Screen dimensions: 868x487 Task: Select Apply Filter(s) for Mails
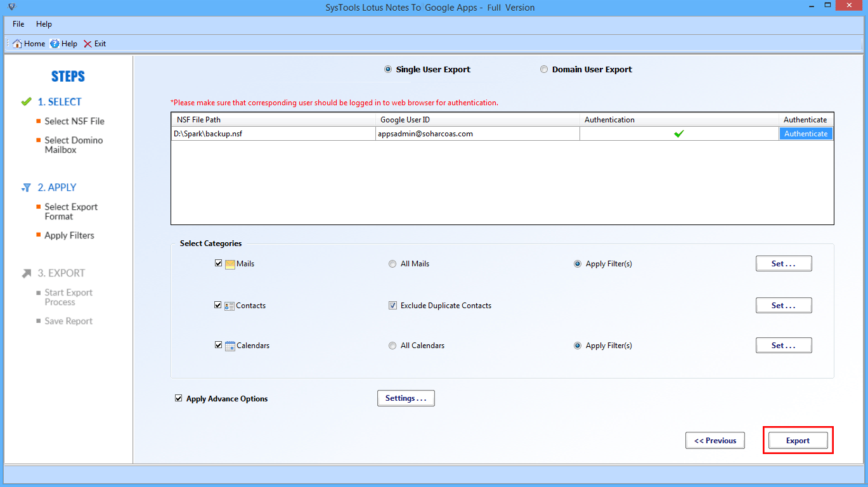click(578, 264)
